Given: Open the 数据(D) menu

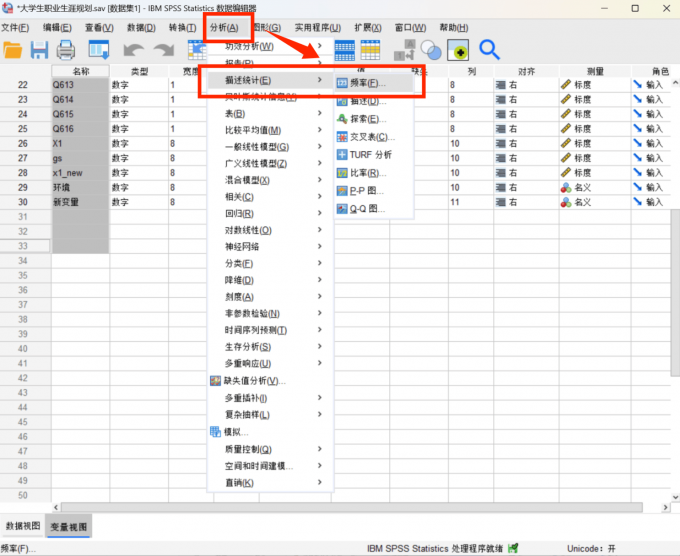Looking at the screenshot, I should coord(141,28).
